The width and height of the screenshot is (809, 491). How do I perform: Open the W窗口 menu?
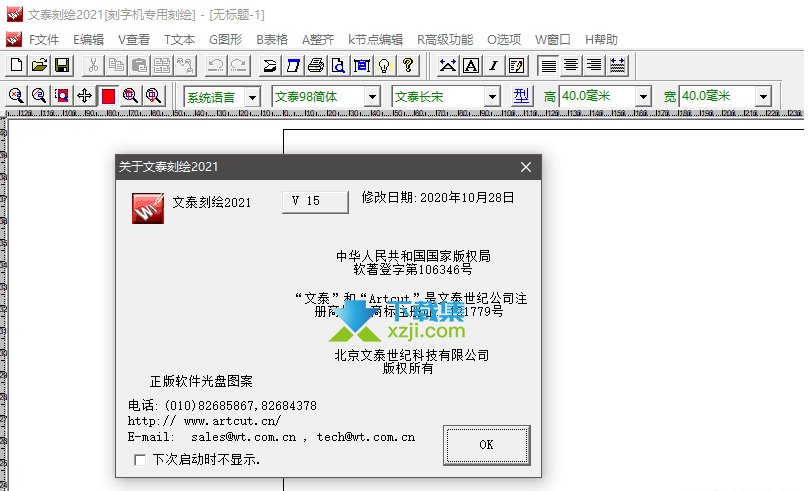pyautogui.click(x=553, y=40)
